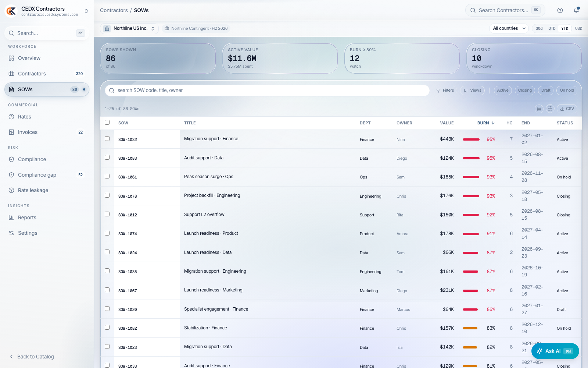Open Rate leakage in the sidebar

pyautogui.click(x=47, y=190)
